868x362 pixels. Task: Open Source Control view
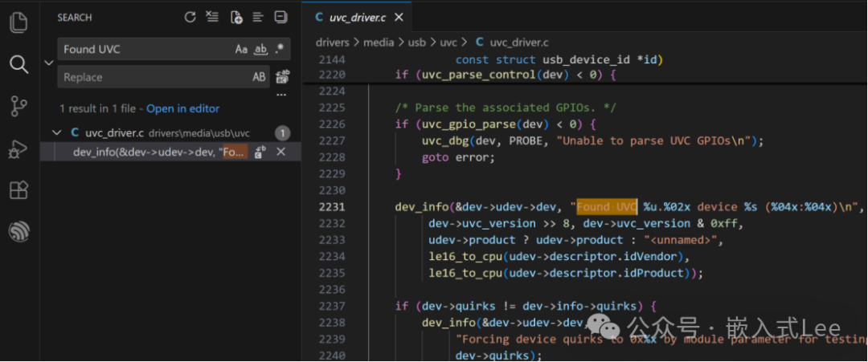pyautogui.click(x=18, y=106)
